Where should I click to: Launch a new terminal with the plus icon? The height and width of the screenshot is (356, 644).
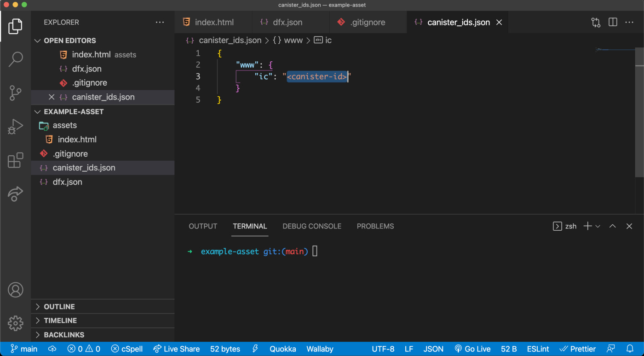click(587, 226)
